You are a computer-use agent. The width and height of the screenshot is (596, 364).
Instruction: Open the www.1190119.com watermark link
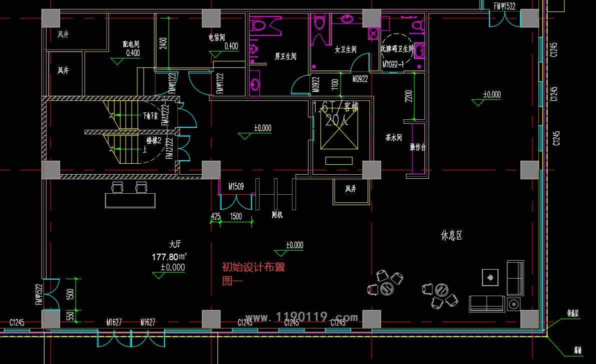[301, 317]
